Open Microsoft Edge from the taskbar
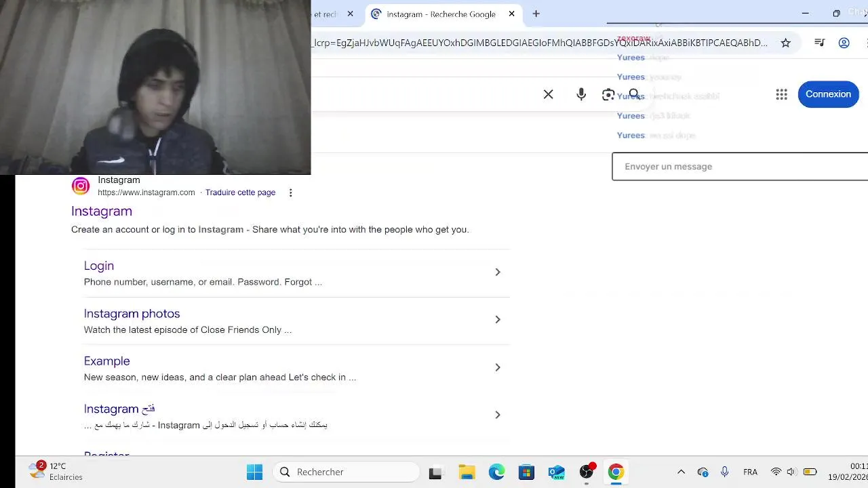Image resolution: width=868 pixels, height=488 pixels. tap(496, 472)
